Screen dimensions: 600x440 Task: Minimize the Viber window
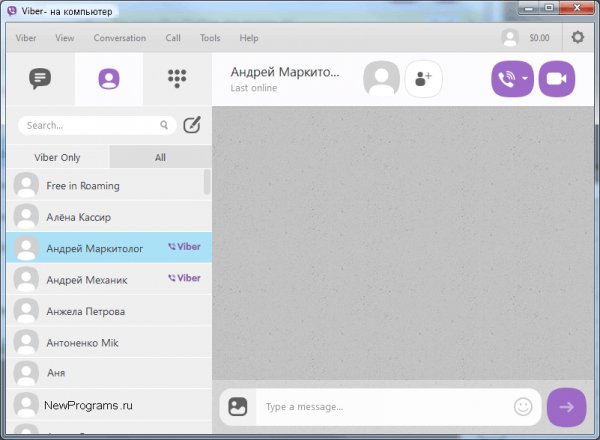[529, 8]
